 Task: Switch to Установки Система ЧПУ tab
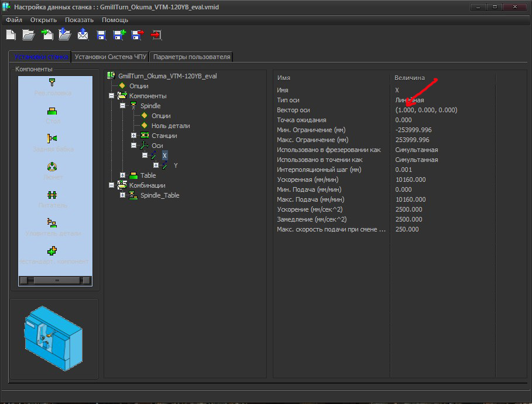pyautogui.click(x=110, y=57)
